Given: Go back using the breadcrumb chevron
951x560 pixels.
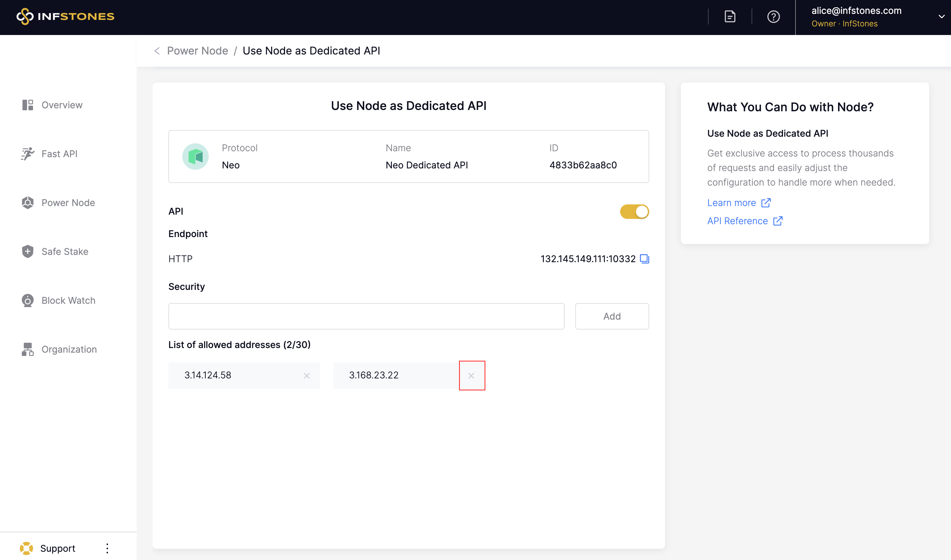Looking at the screenshot, I should click(x=158, y=51).
